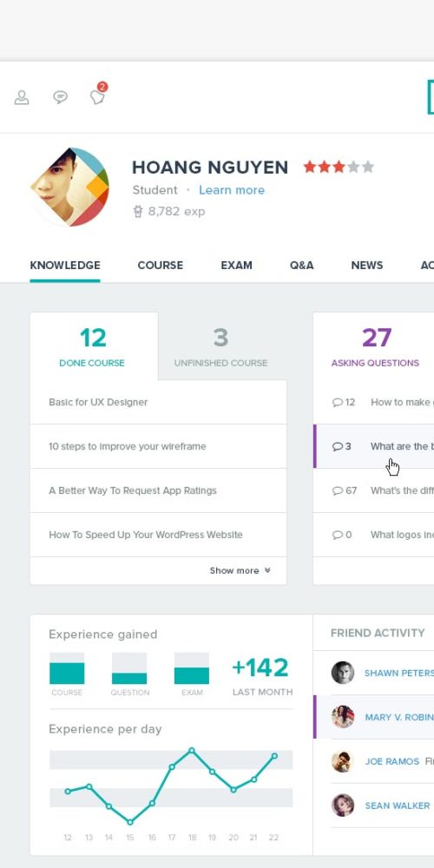Expand the course list with Show more
The width and height of the screenshot is (434, 868).
tap(240, 571)
